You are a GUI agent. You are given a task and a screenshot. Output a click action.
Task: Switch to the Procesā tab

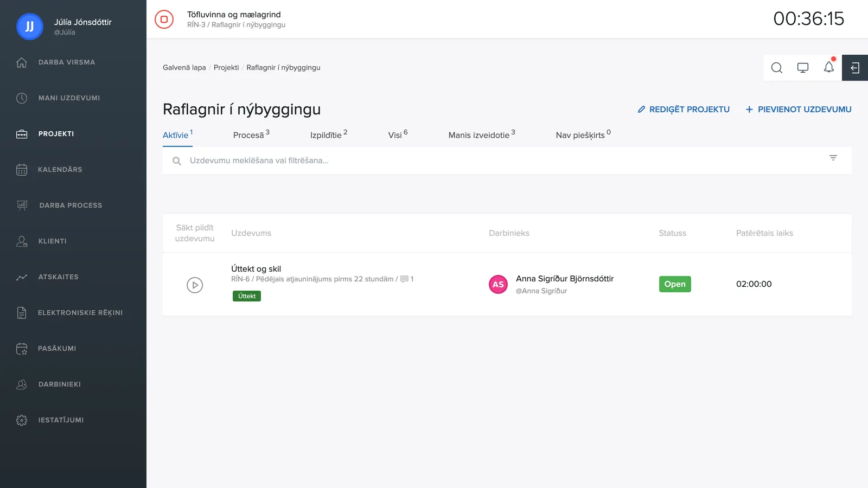coord(251,134)
